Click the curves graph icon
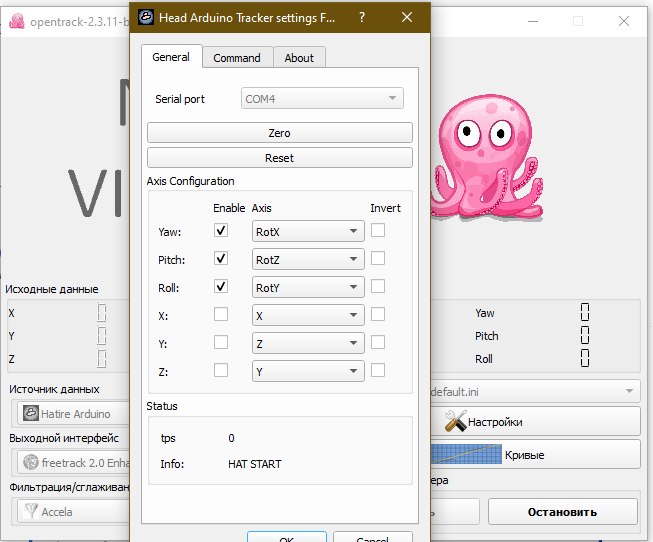 click(x=468, y=454)
